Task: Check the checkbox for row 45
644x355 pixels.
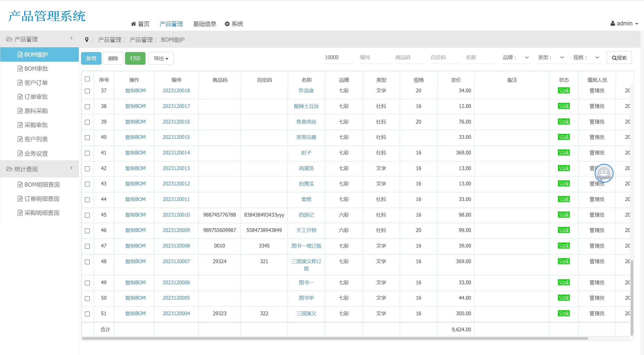Action: point(87,215)
